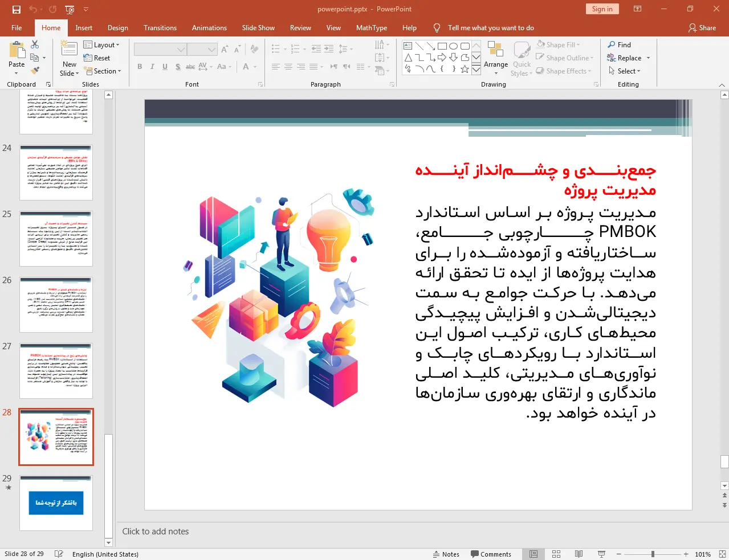Fit slide to current window icon

[722, 554]
